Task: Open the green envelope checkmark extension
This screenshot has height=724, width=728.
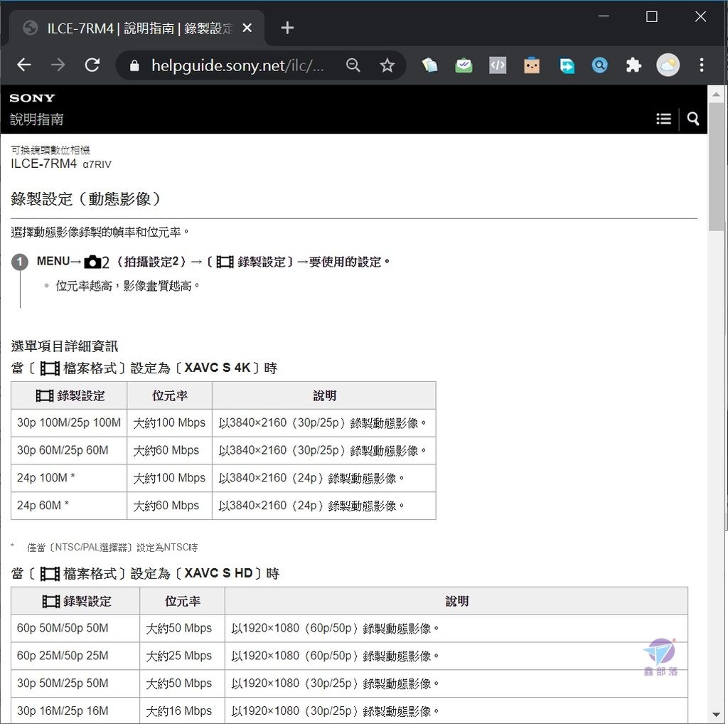Action: click(464, 65)
